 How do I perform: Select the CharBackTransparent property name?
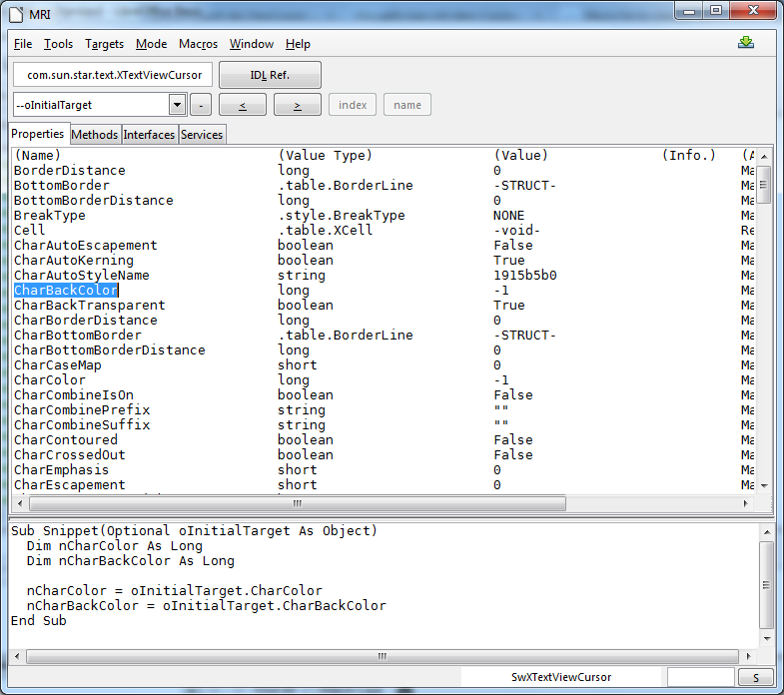(x=90, y=306)
